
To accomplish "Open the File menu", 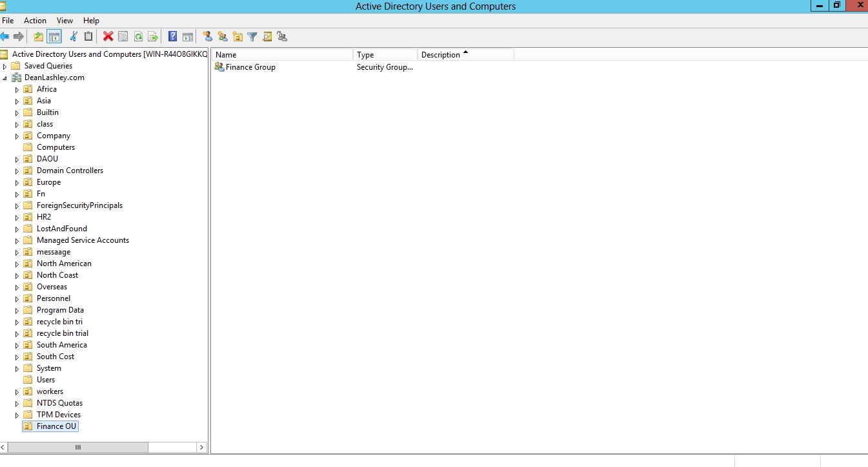I will click(8, 21).
